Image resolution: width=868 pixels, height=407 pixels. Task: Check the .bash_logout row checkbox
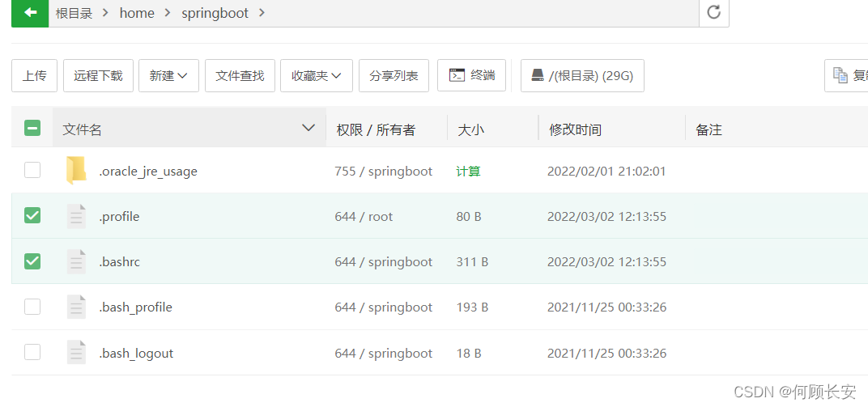[32, 352]
